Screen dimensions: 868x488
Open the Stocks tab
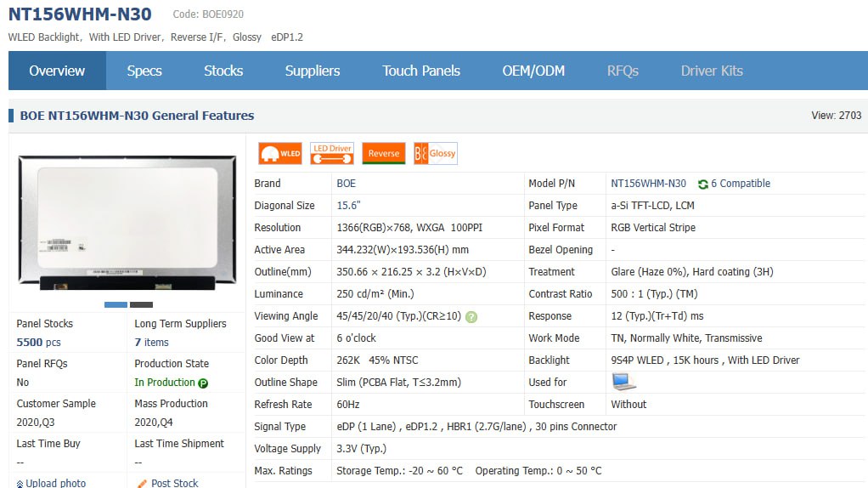coord(223,71)
